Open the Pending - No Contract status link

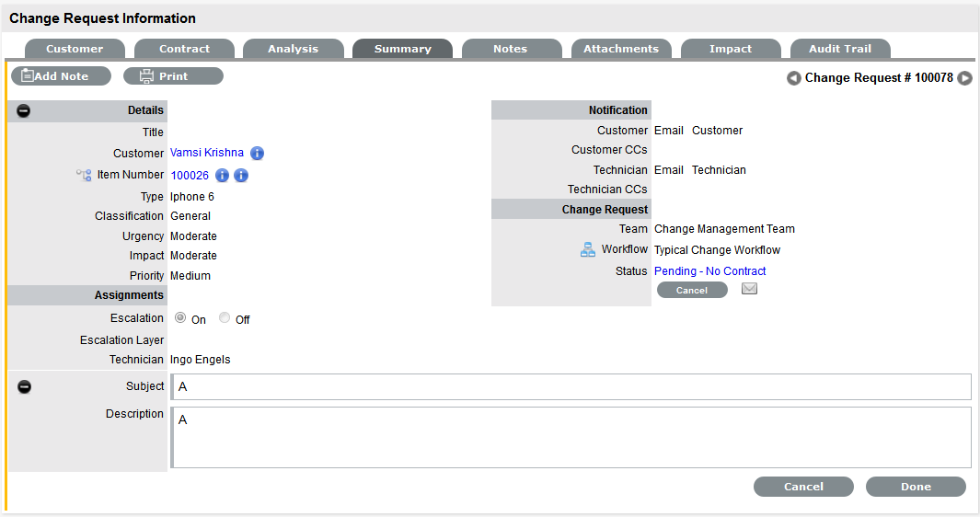[709, 271]
